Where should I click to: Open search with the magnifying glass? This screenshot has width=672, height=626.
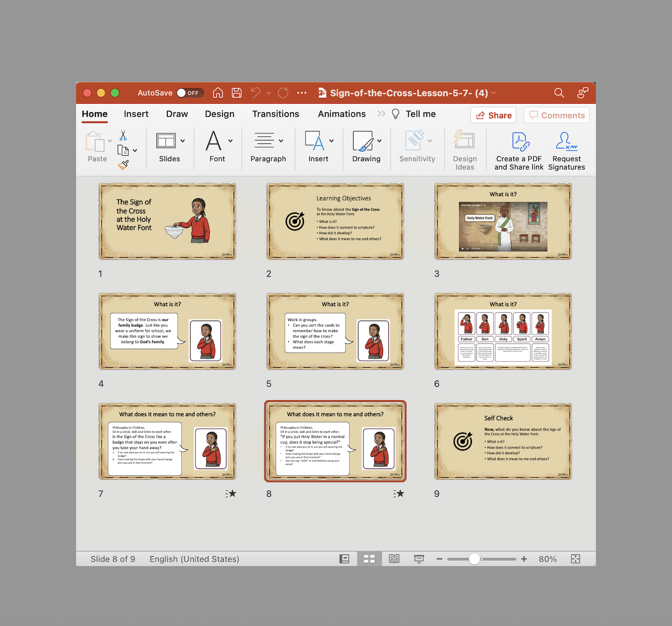(559, 93)
